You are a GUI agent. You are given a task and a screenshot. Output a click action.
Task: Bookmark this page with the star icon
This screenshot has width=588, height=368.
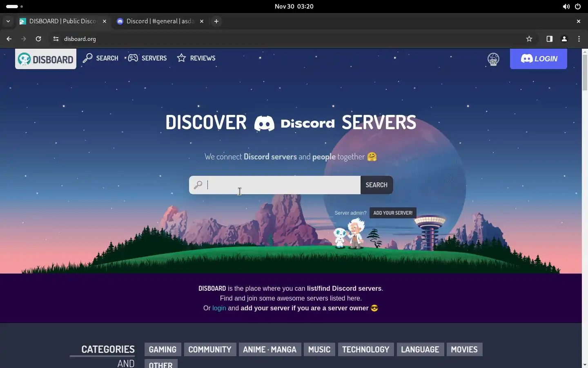(529, 39)
